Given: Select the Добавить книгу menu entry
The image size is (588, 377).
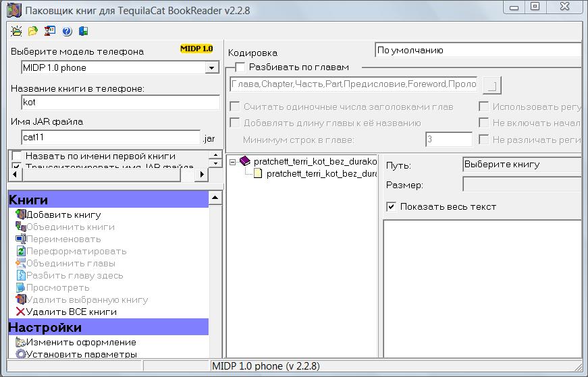Looking at the screenshot, I should pyautogui.click(x=63, y=215).
